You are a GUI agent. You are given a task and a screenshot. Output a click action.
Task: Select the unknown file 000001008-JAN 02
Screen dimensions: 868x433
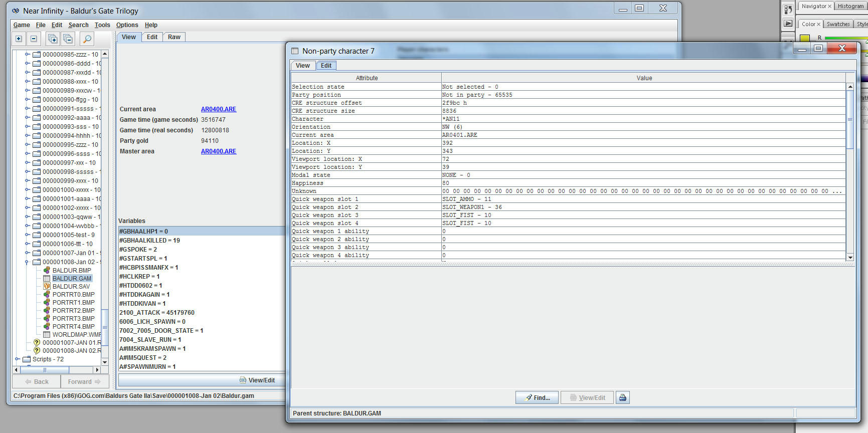[x=71, y=351]
